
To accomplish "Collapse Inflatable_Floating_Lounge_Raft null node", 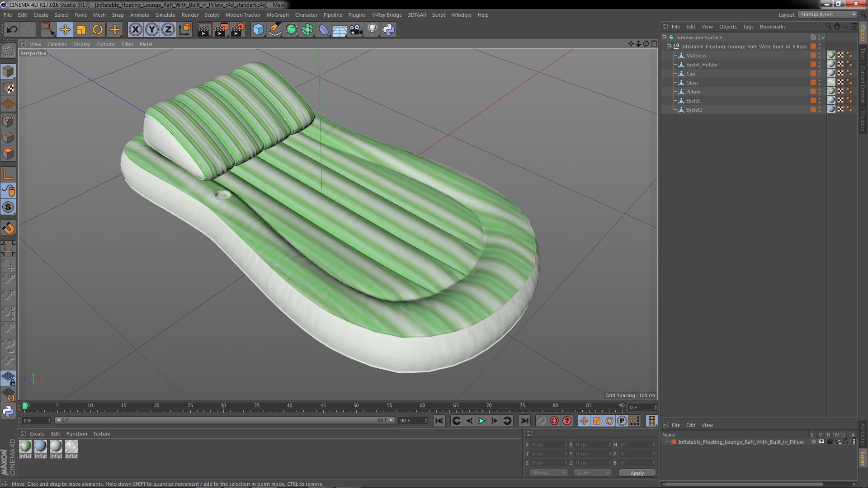I will [x=670, y=47].
